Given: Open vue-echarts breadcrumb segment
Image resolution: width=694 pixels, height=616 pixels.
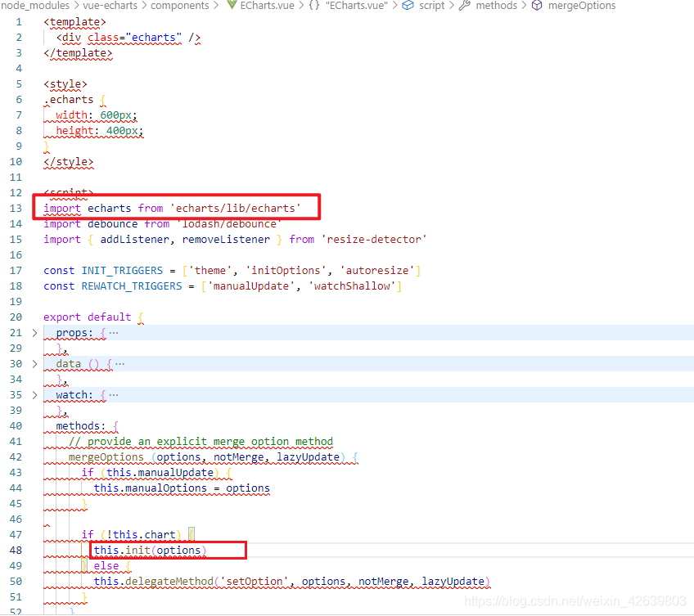Looking at the screenshot, I should 110,5.
